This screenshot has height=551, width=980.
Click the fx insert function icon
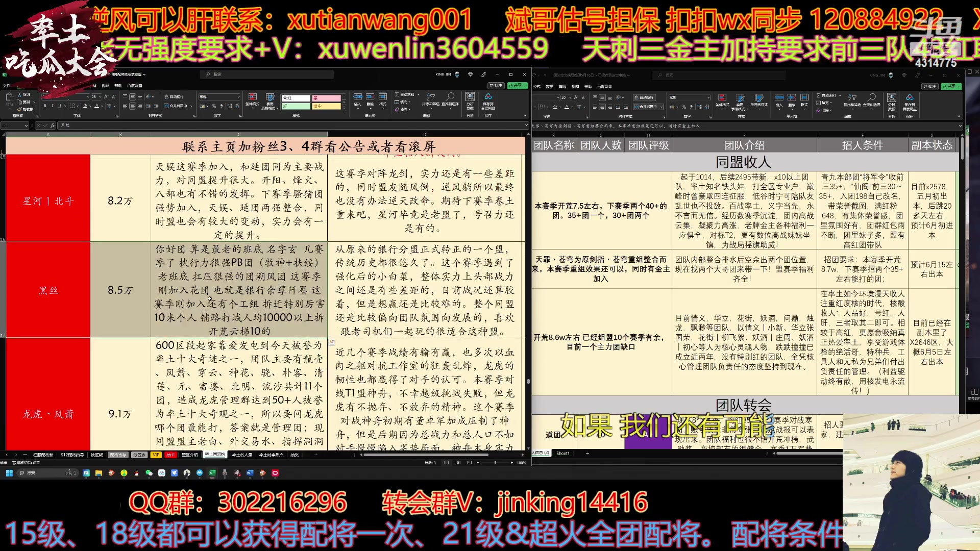coord(53,126)
